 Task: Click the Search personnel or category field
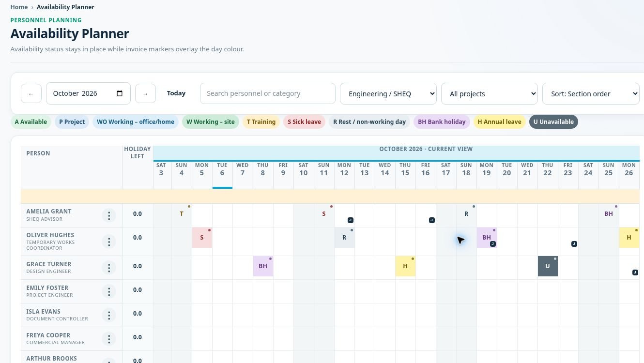(x=268, y=93)
